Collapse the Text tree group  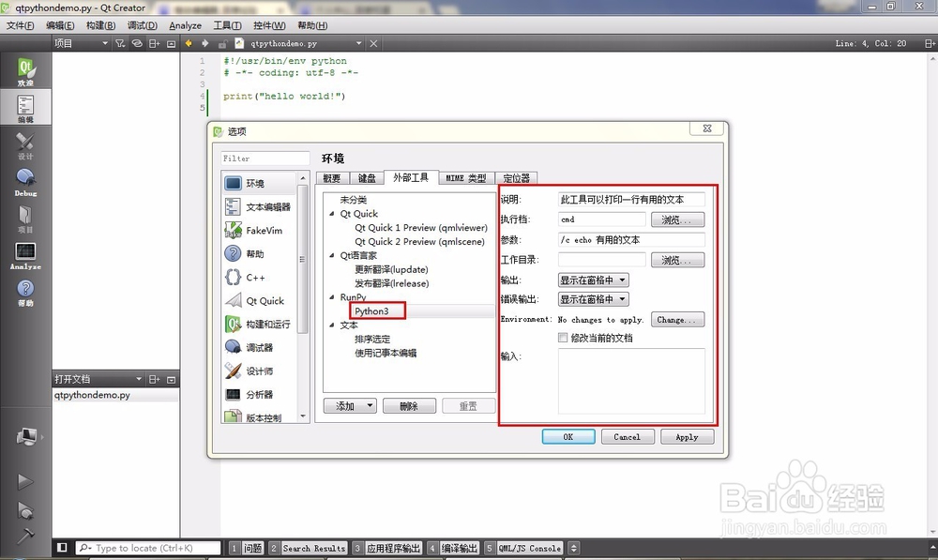(332, 325)
